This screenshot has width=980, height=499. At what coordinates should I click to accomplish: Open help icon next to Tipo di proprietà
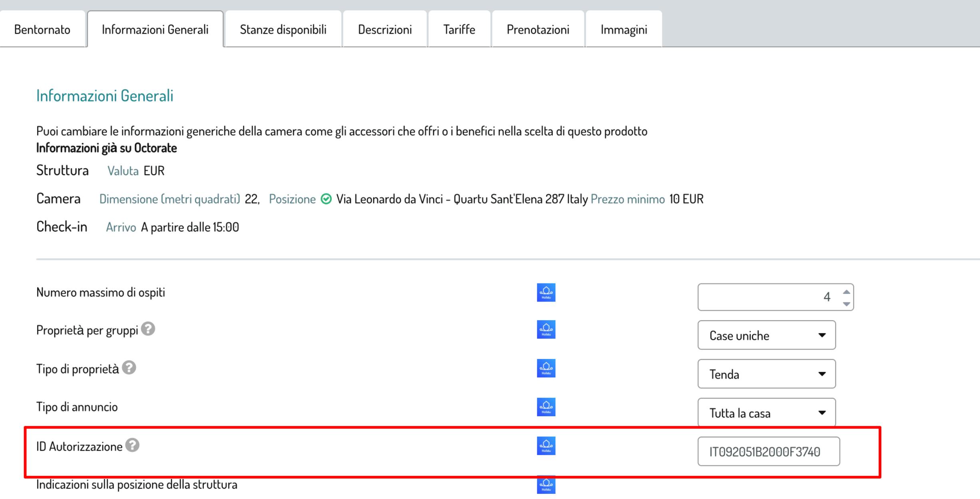pyautogui.click(x=129, y=367)
